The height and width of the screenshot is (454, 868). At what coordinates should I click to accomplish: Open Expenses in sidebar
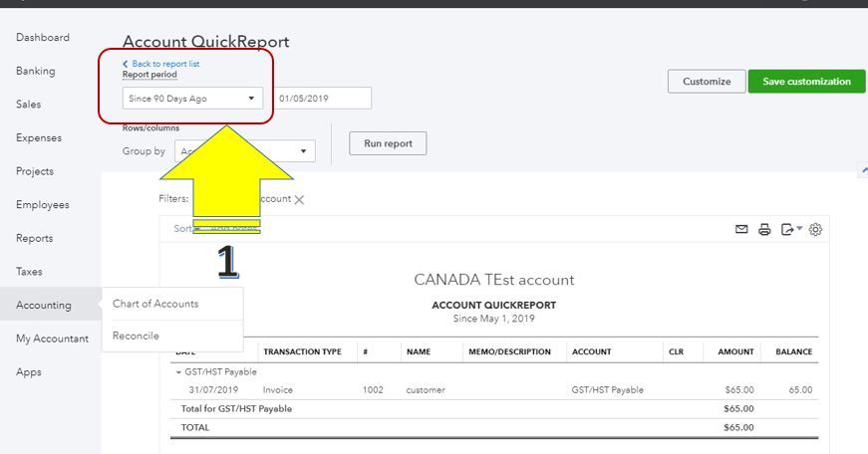[39, 137]
